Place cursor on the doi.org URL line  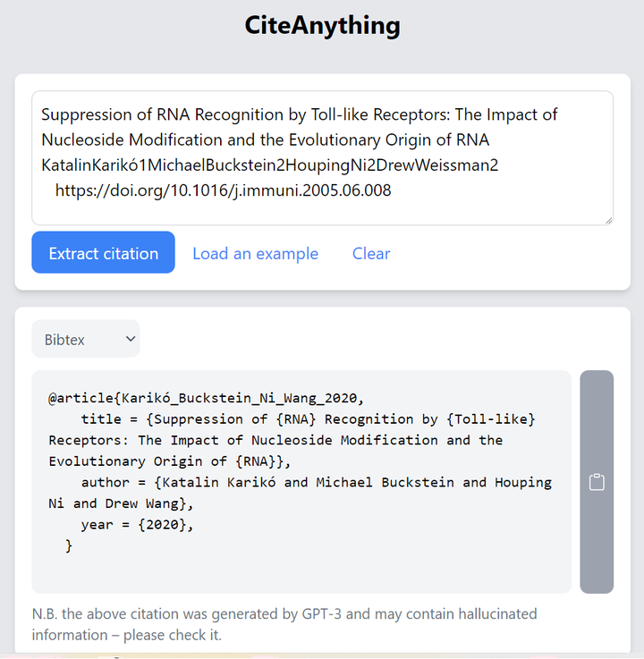coord(224,190)
